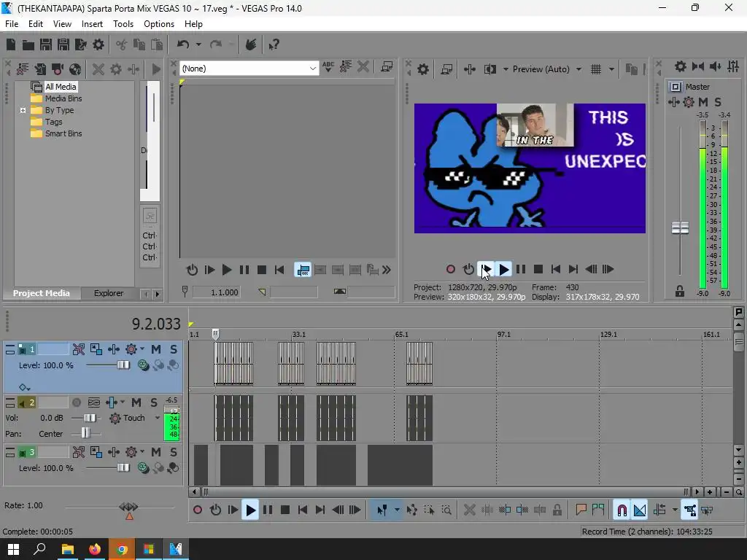Show overlays grid in video preview
The height and width of the screenshot is (560, 747).
pos(595,69)
